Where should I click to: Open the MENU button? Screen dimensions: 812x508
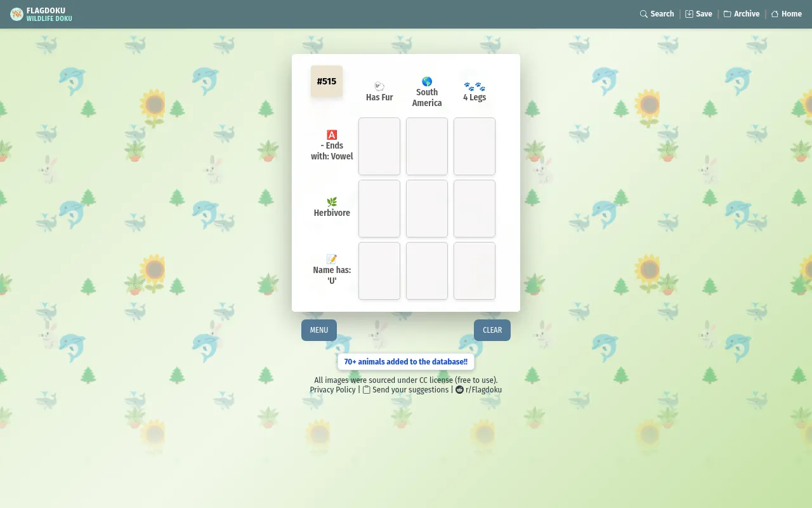pos(319,330)
